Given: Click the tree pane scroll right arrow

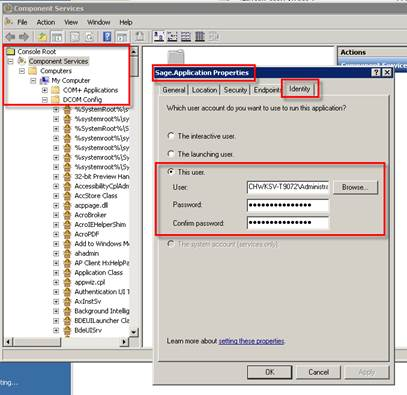Looking at the screenshot, I should pyautogui.click(x=124, y=342).
